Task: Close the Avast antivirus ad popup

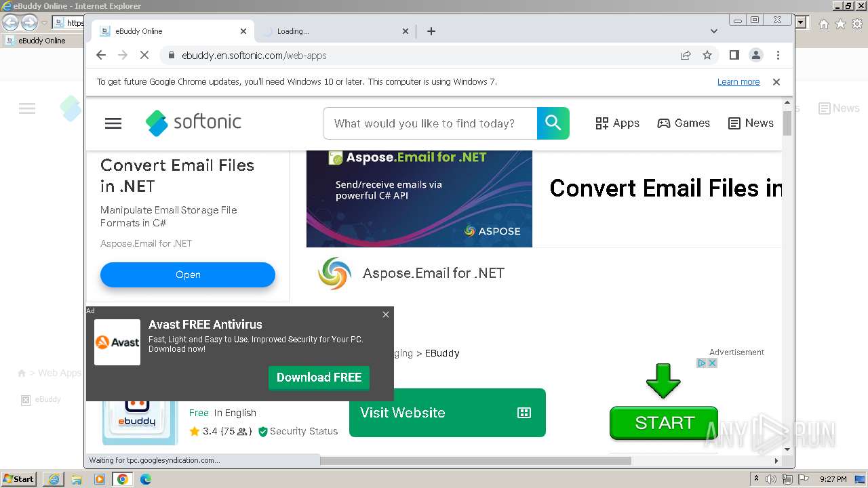Action: pyautogui.click(x=386, y=314)
